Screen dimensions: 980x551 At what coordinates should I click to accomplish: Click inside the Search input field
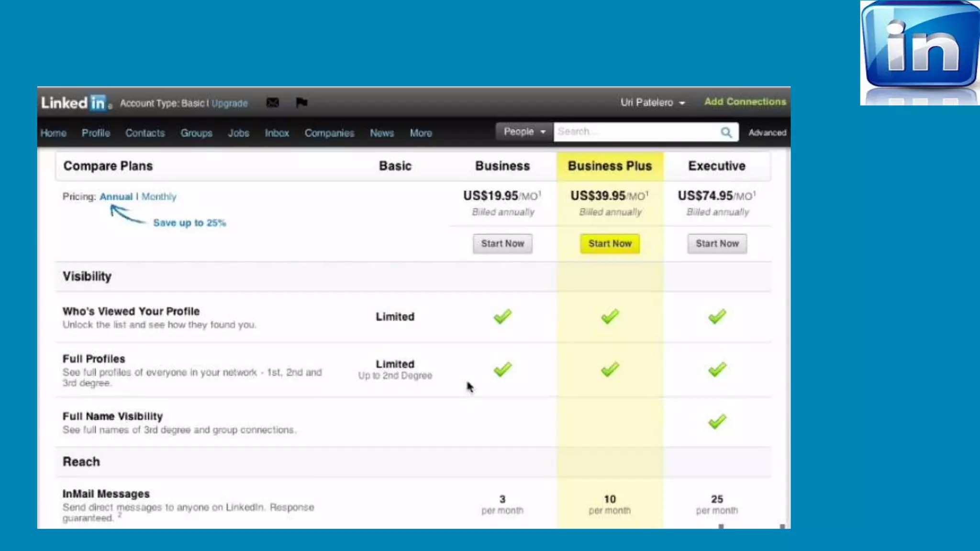point(636,132)
